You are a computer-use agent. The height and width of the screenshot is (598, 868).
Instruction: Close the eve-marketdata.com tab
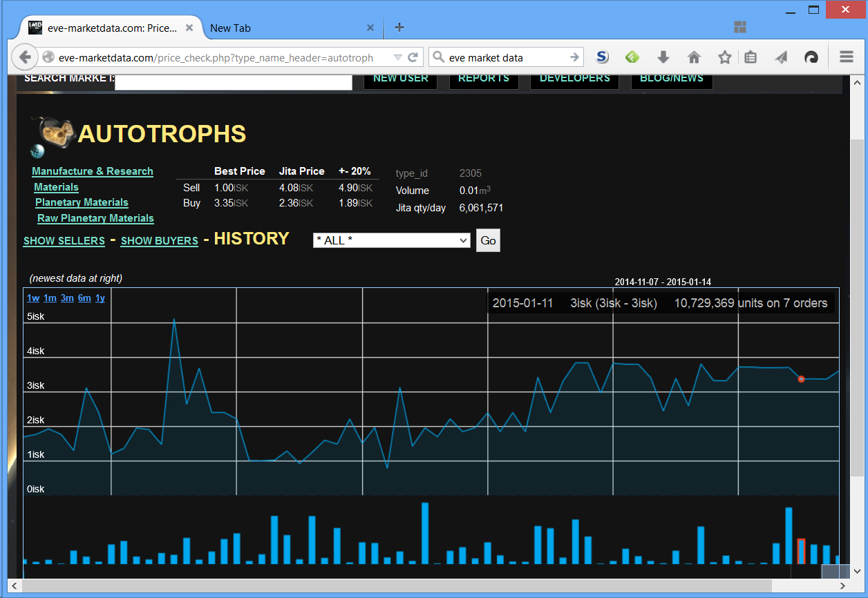click(189, 28)
